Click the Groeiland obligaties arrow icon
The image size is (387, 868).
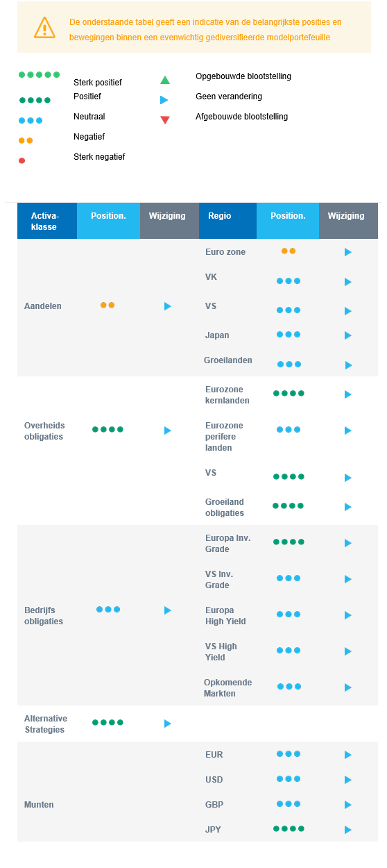pos(348,507)
